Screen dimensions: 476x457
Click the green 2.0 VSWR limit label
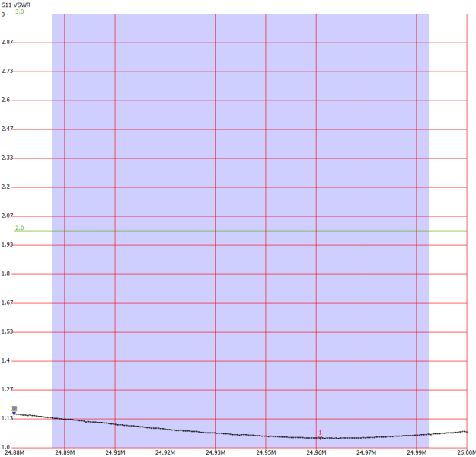pos(20,228)
